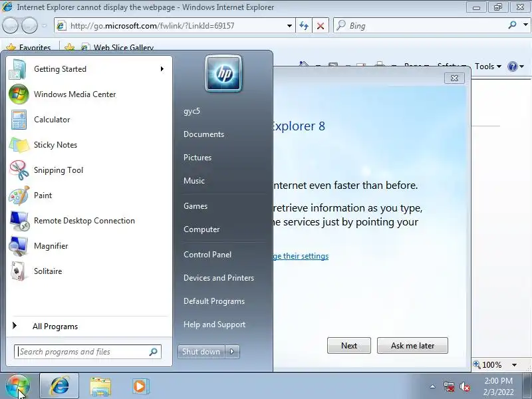Viewport: 532px width, 399px height.
Task: Close the Internet Explorer 8 setup dialog
Action: pos(454,78)
